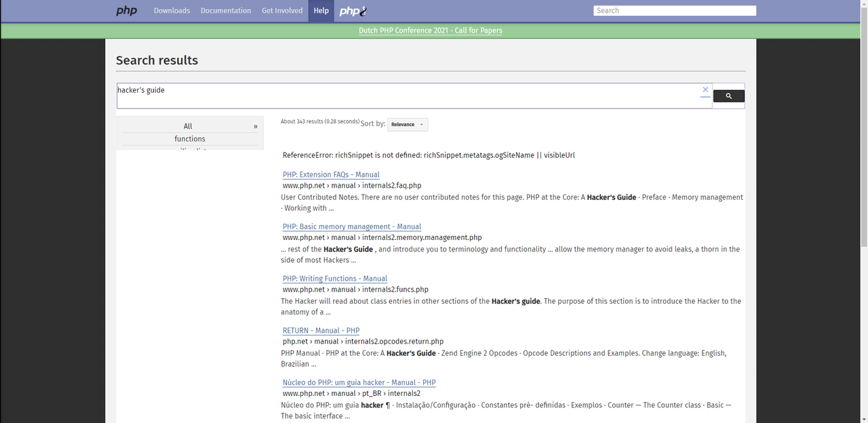This screenshot has height=423, width=868.
Task: Open PHP: Basic memory management result
Action: tap(352, 227)
